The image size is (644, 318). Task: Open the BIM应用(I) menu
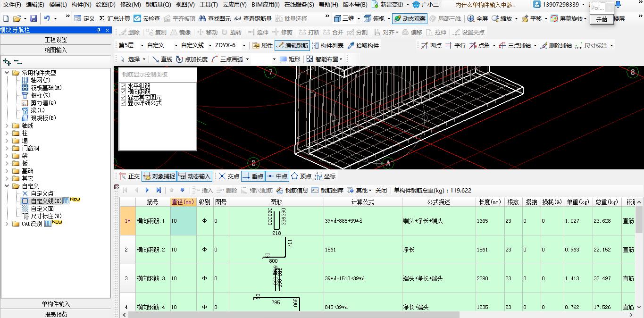pos(266,4)
